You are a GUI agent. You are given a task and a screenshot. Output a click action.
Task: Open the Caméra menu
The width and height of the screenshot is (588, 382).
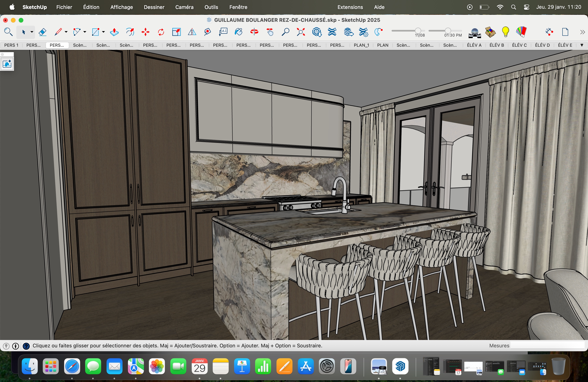(184, 7)
